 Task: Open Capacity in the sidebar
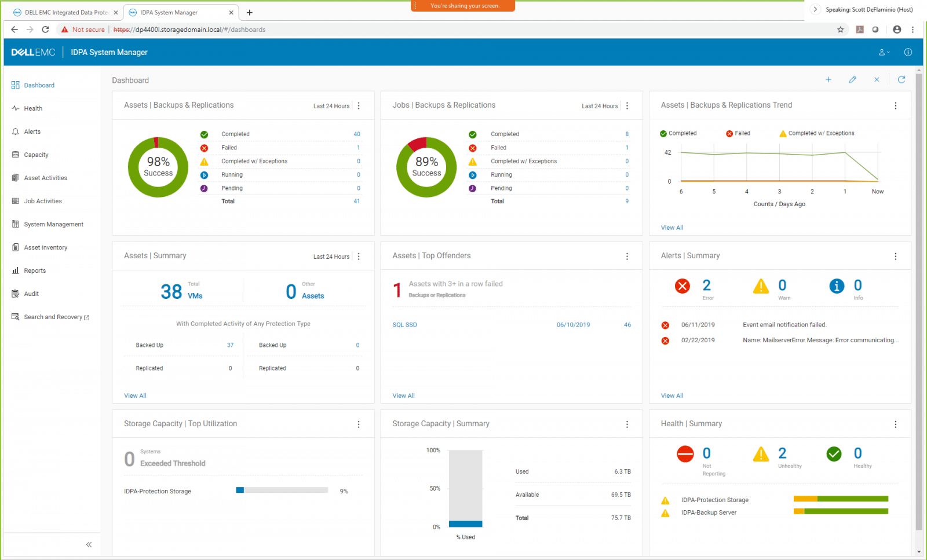click(30, 155)
